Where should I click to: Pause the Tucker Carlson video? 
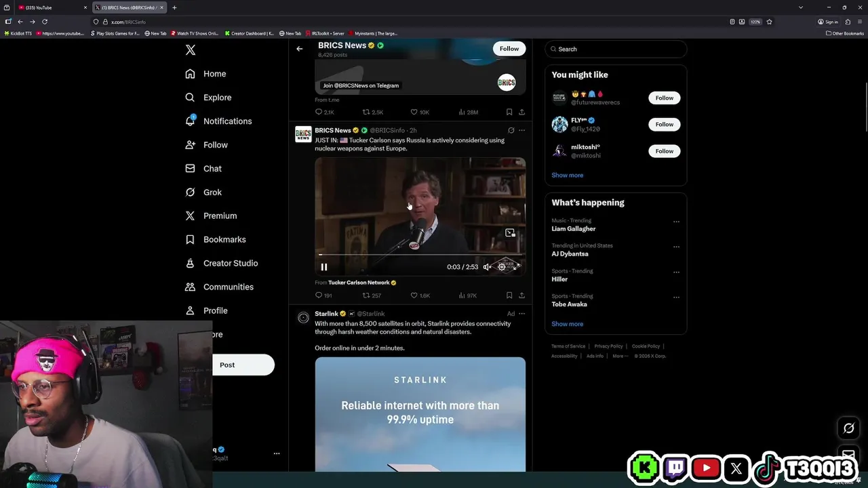(x=324, y=267)
